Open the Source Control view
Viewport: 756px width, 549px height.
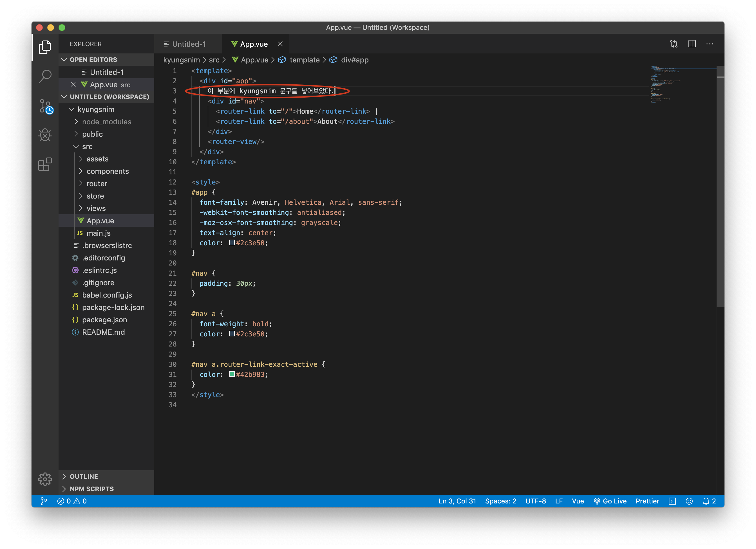tap(45, 106)
